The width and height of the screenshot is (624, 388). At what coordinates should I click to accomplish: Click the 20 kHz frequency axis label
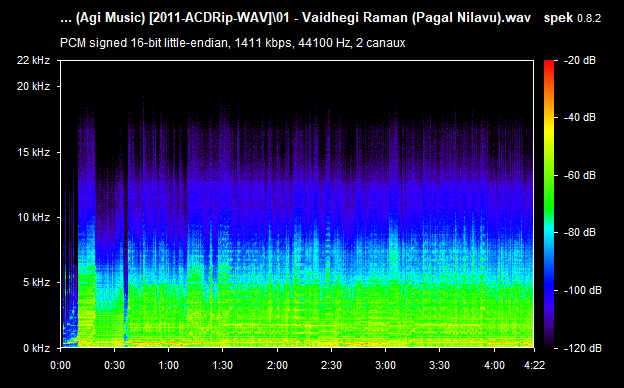coord(33,86)
